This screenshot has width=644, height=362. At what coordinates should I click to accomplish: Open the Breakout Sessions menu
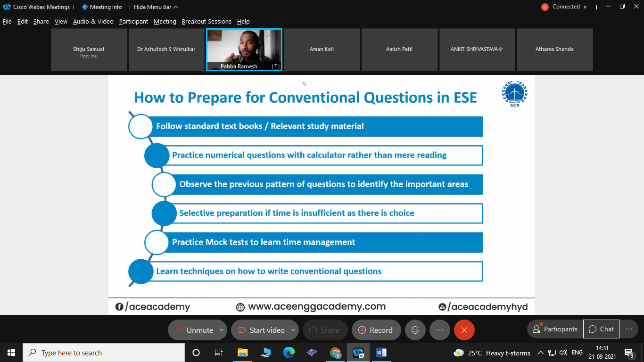[206, 22]
